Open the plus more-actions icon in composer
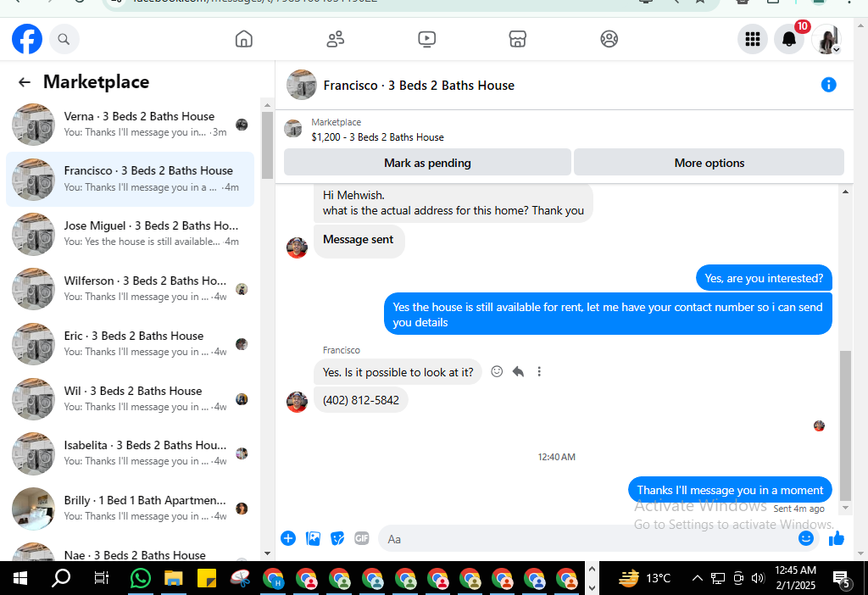The height and width of the screenshot is (595, 868). pos(288,538)
